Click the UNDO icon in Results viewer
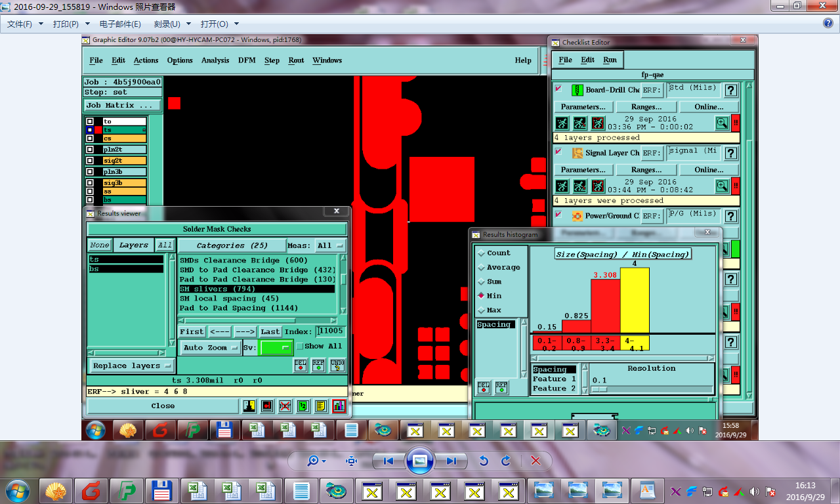The width and height of the screenshot is (840, 504). coord(337,366)
